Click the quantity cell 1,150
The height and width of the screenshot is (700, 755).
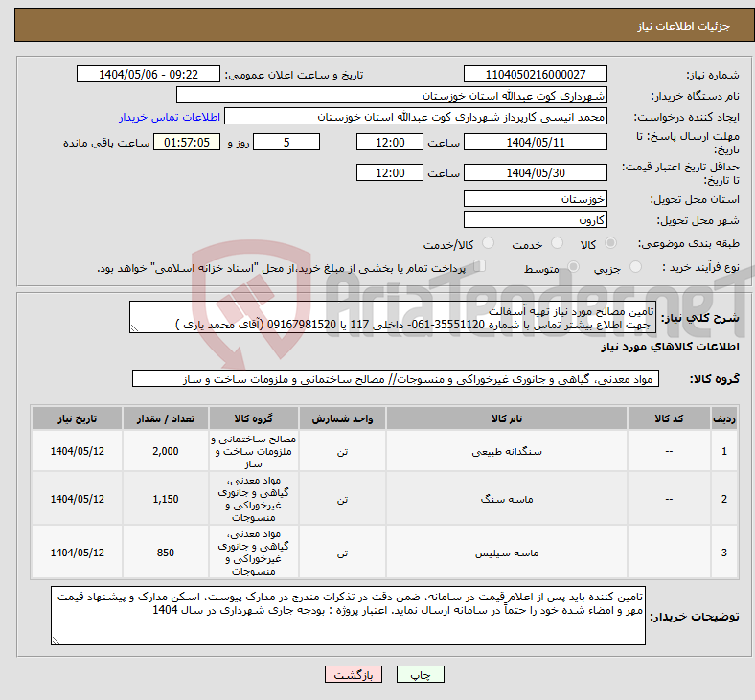click(x=166, y=499)
